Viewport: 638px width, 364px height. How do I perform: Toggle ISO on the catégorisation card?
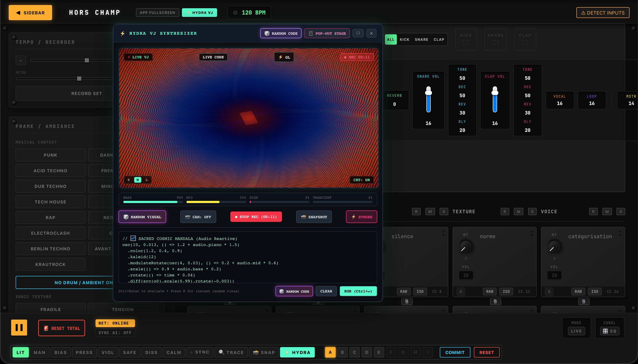click(x=595, y=291)
